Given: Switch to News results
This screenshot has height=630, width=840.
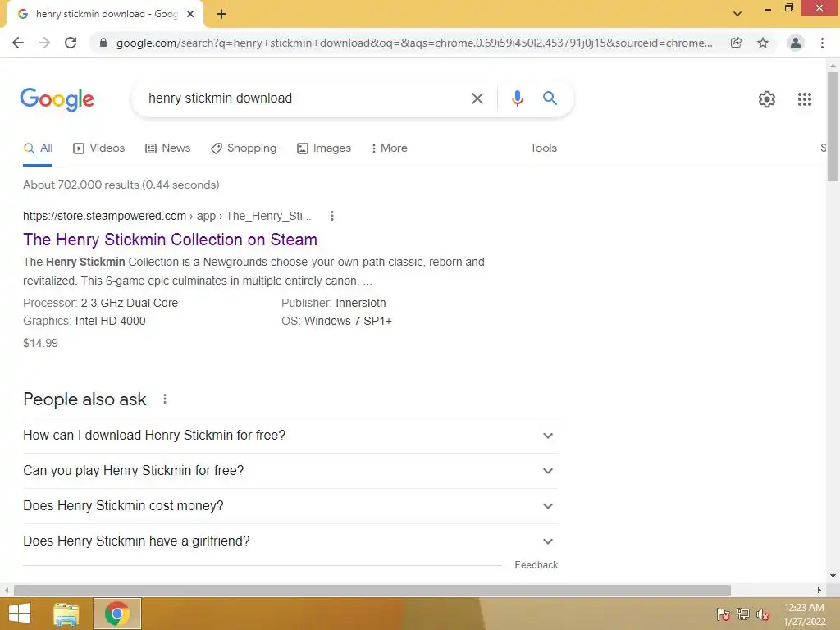Looking at the screenshot, I should click(x=168, y=148).
